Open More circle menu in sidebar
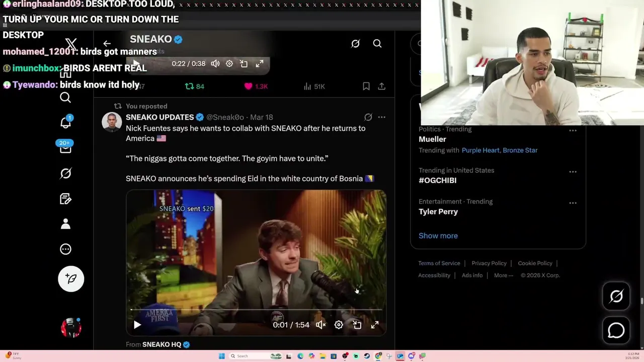Image resolution: width=644 pixels, height=362 pixels. tap(65, 249)
